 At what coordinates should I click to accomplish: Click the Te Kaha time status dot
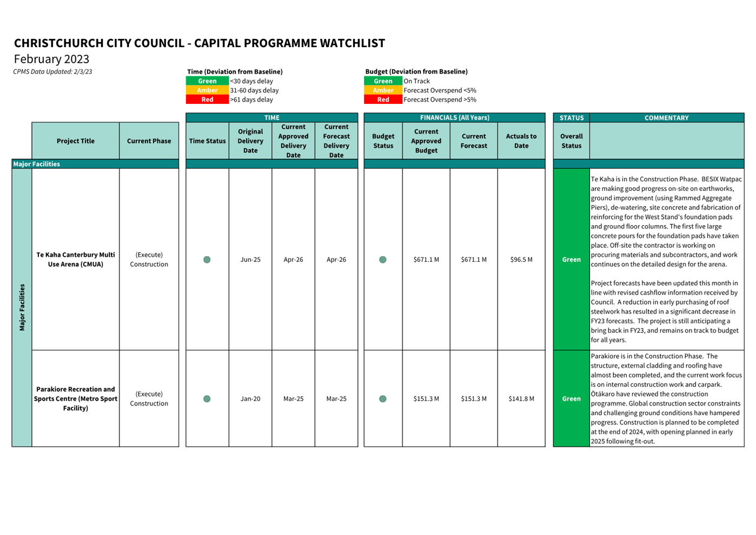click(x=207, y=260)
